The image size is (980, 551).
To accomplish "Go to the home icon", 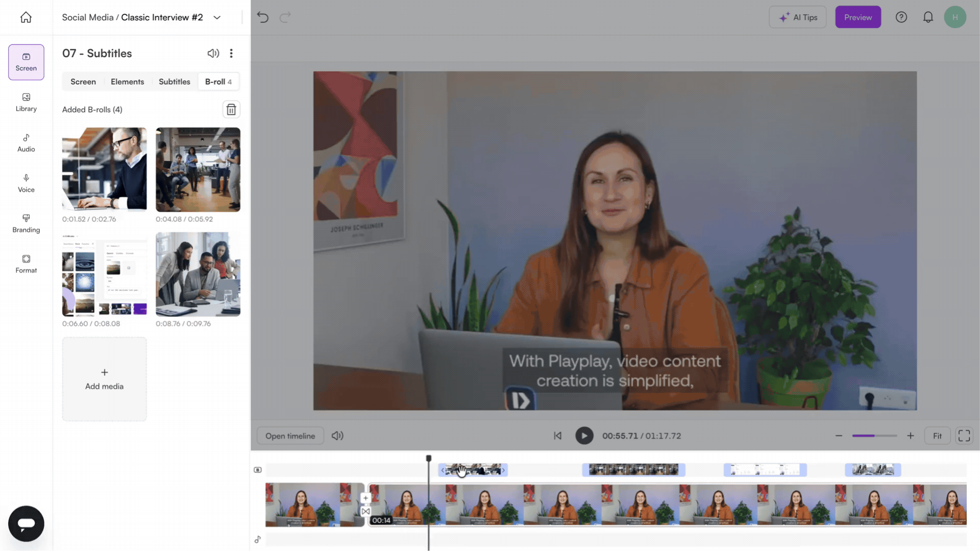I will pos(26,17).
